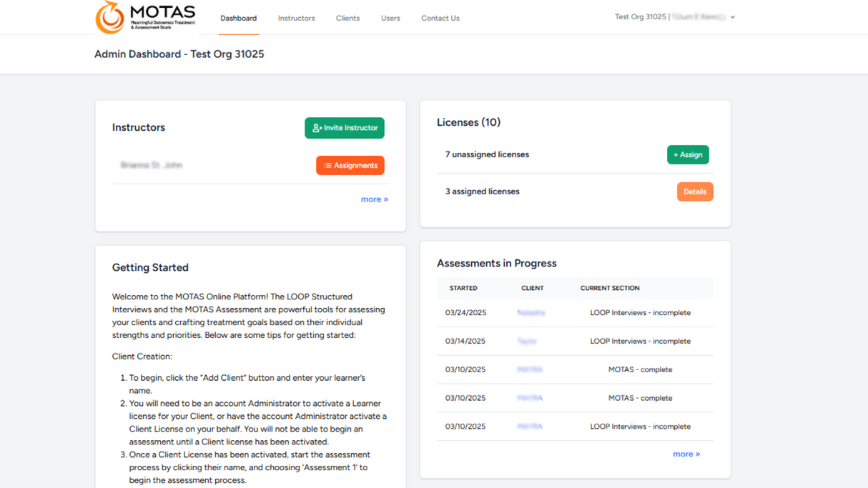Click the Invite Instructor button
Screen dimensions: 868x488
344,128
